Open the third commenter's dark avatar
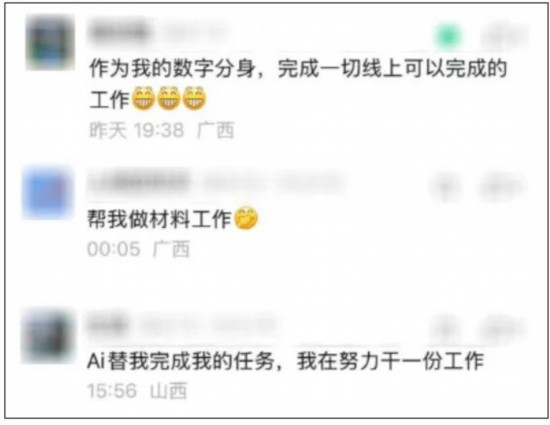Viewport: 550px width, 425px height. point(47,336)
